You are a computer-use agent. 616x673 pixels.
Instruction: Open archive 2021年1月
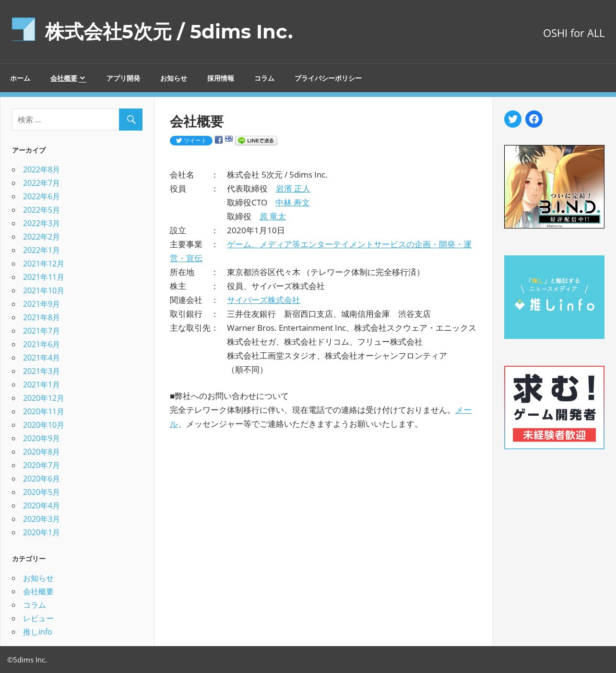(x=41, y=385)
